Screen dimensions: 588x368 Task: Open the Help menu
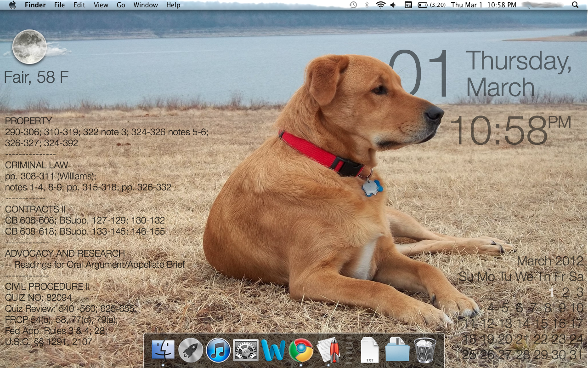coord(173,5)
